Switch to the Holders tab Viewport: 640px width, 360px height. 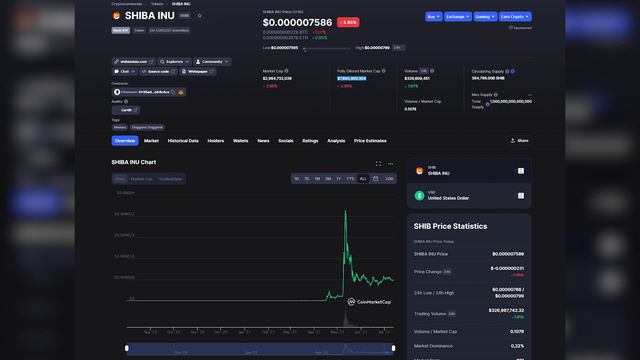[216, 141]
